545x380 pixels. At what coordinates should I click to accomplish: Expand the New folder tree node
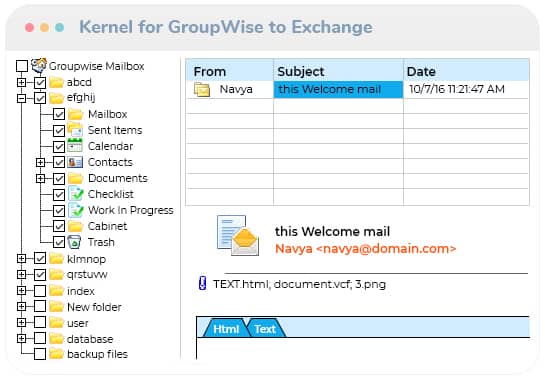point(22,306)
